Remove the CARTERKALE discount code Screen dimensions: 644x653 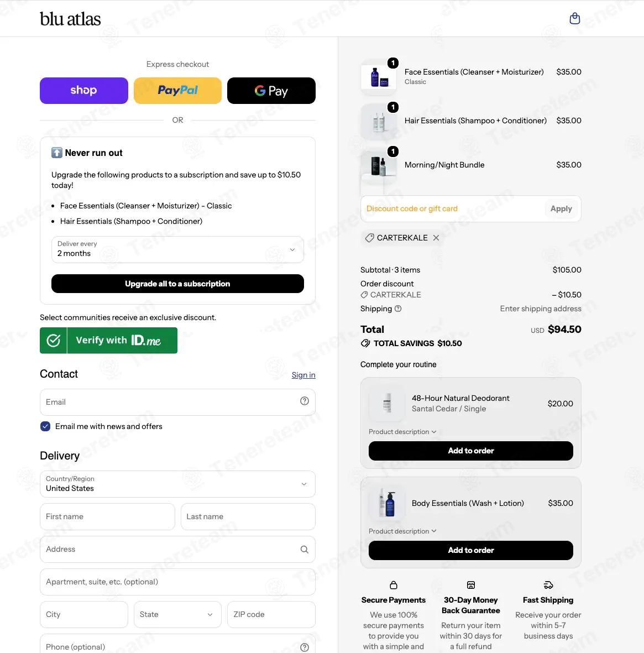tap(436, 238)
